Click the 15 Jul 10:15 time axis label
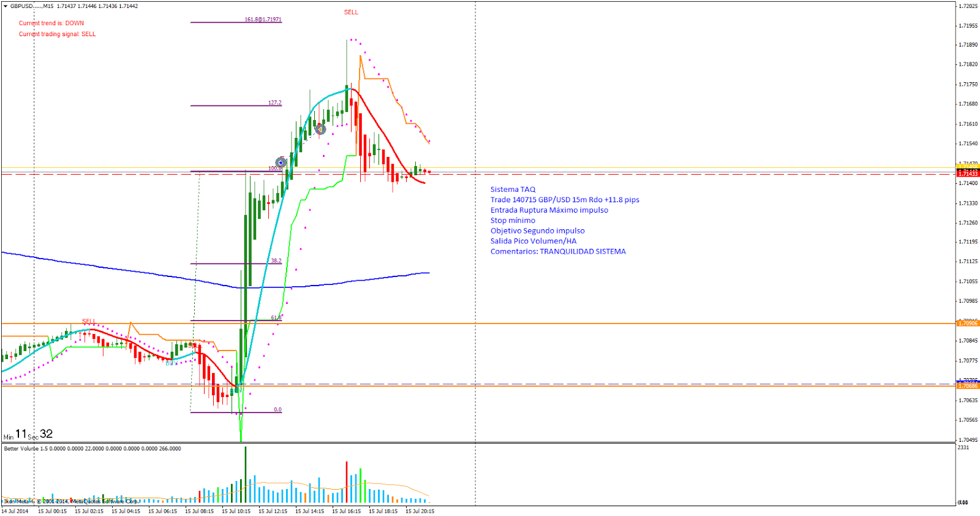 236,511
